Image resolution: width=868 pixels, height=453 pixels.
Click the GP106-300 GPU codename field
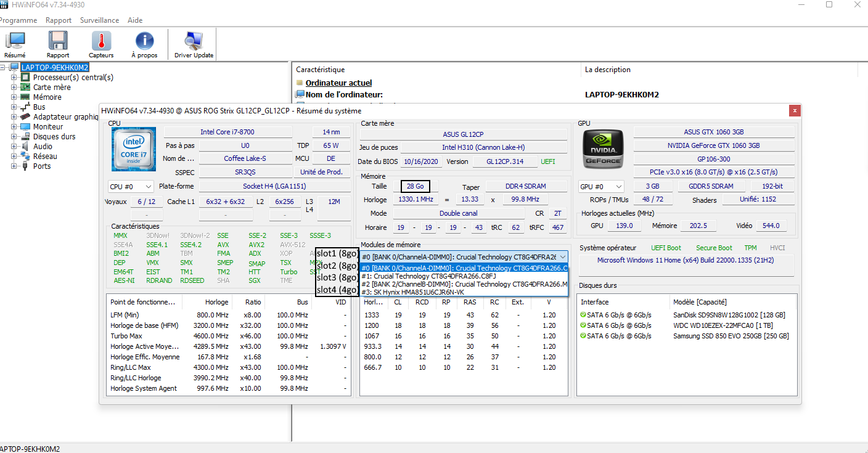coord(714,159)
